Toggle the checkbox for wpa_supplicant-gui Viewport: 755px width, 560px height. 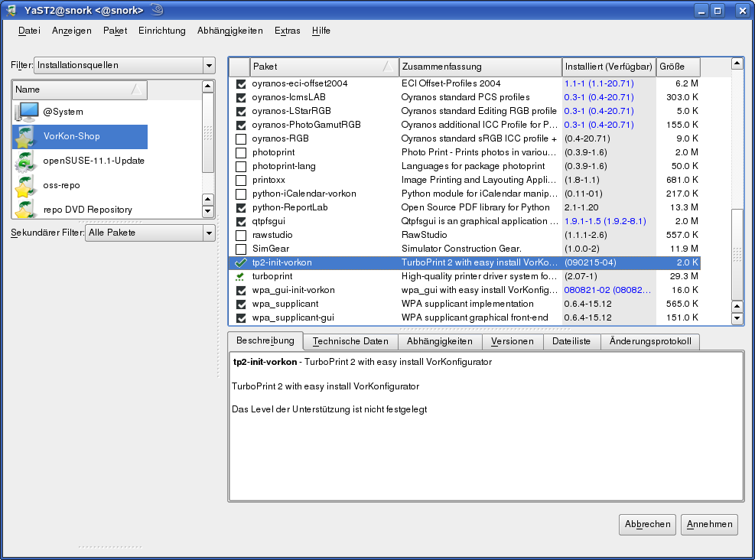tap(241, 318)
